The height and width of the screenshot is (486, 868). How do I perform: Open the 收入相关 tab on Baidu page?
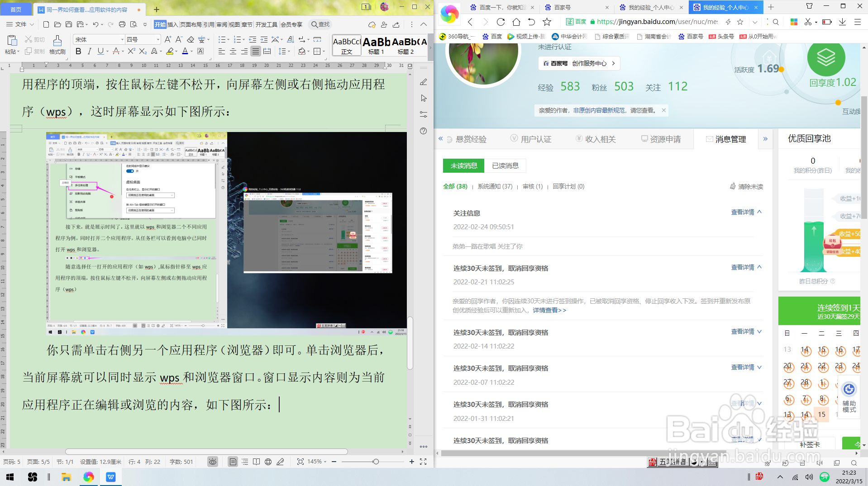(x=596, y=139)
